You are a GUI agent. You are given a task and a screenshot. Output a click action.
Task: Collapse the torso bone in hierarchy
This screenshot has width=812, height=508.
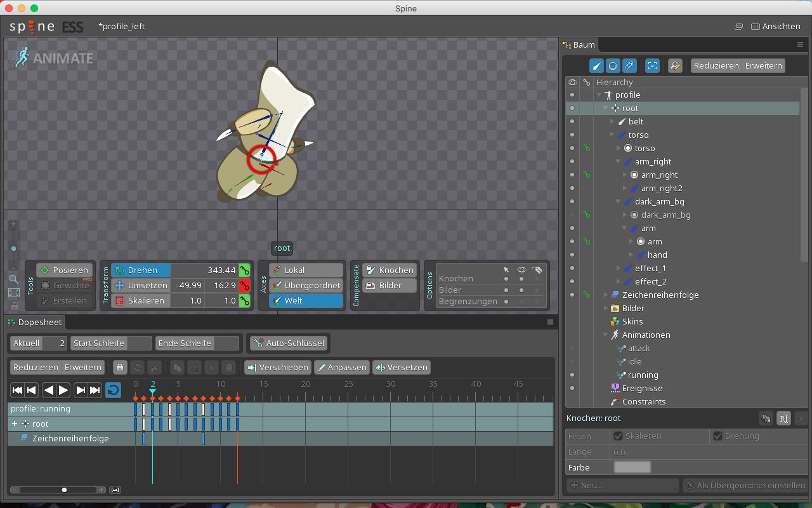612,135
